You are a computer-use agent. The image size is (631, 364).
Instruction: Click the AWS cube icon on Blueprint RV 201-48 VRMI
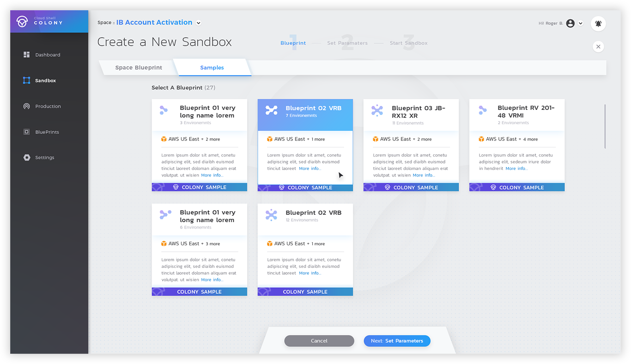coord(481,139)
